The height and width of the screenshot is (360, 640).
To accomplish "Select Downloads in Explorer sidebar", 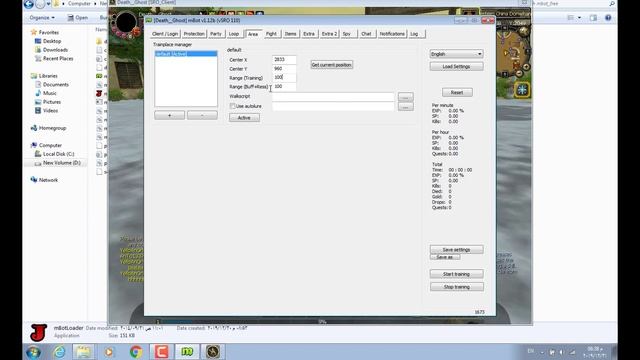I will pyautogui.click(x=55, y=50).
